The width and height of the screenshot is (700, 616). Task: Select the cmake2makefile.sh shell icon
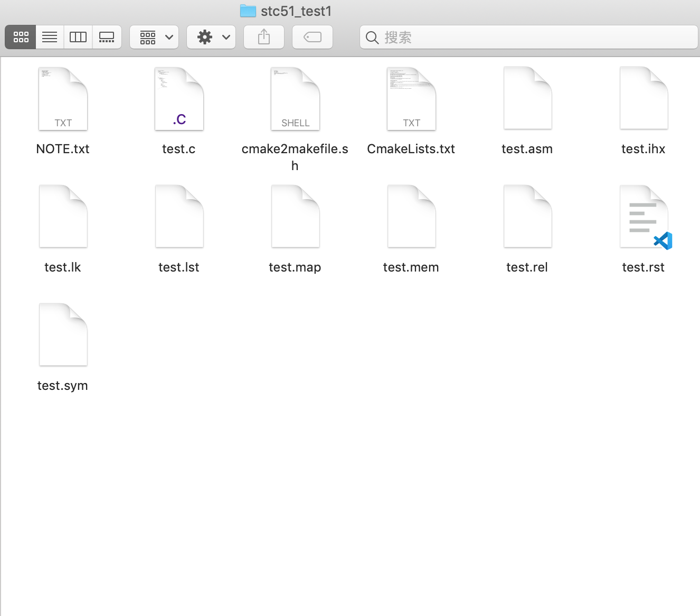pyautogui.click(x=295, y=99)
